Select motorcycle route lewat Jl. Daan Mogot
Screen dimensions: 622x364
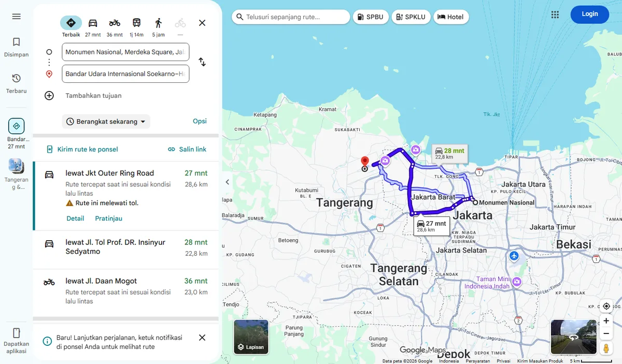[x=125, y=293]
